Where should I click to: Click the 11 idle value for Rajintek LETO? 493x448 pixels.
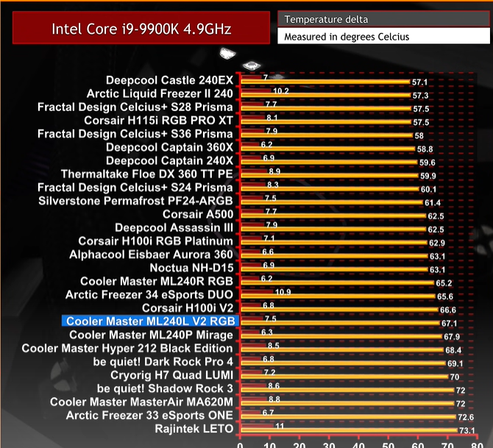280,427
